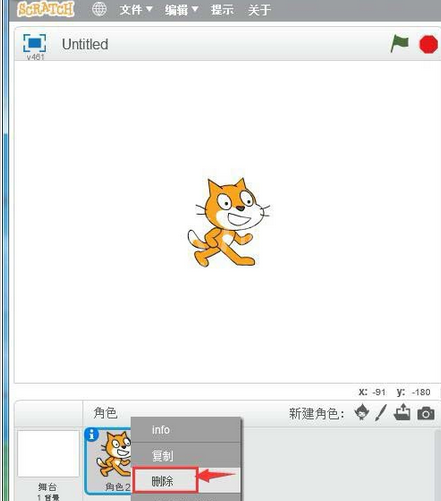The height and width of the screenshot is (501, 441).
Task: Click the blue info badge on sprite
Action: [x=91, y=434]
